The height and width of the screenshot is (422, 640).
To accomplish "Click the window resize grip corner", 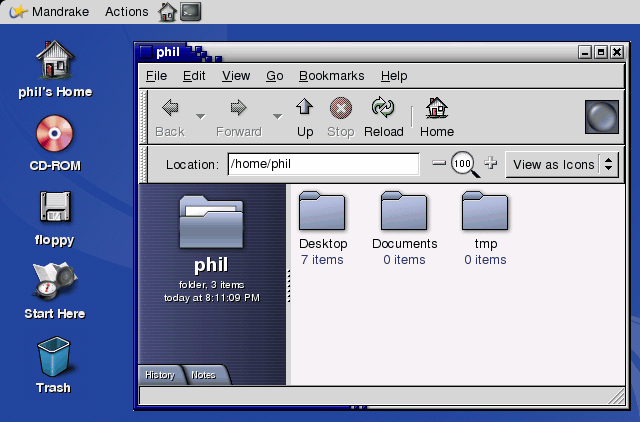I will 616,396.
